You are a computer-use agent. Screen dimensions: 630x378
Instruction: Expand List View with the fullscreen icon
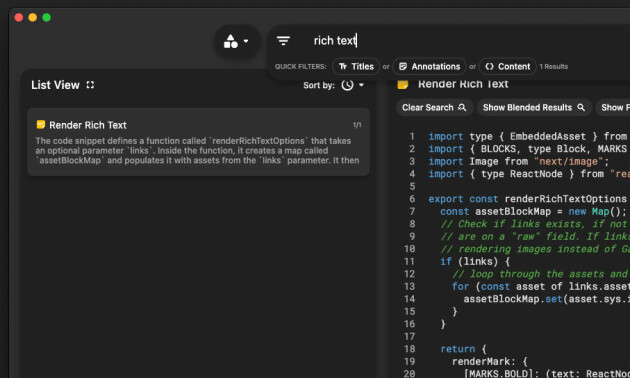click(x=90, y=85)
